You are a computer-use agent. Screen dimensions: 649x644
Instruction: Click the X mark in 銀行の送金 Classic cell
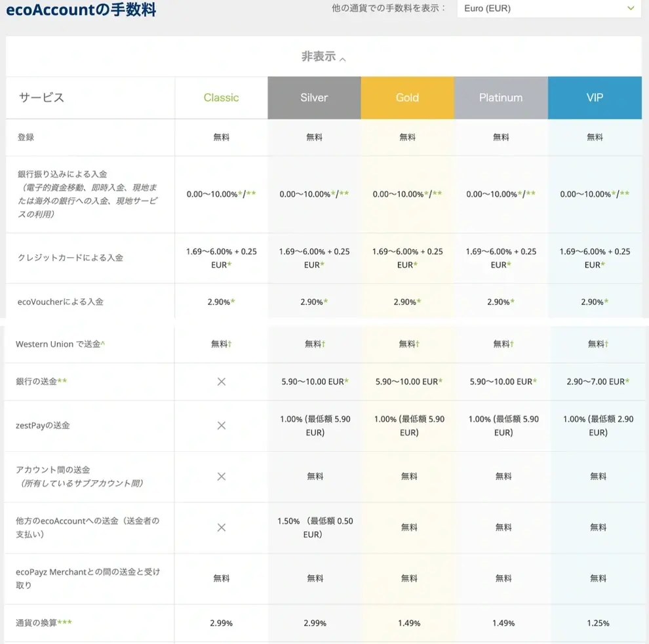(222, 382)
